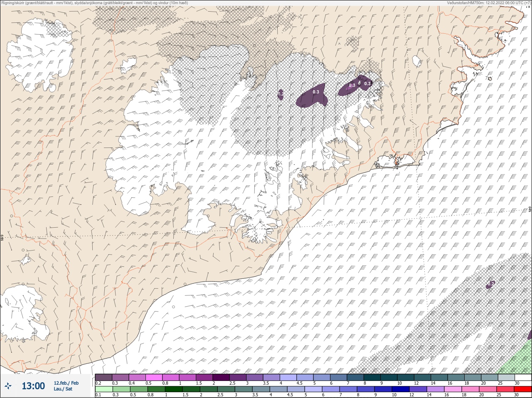Viewport: 532px width, 398px height.
Task: Select the 13:00 forecast time label
Action: click(x=33, y=386)
